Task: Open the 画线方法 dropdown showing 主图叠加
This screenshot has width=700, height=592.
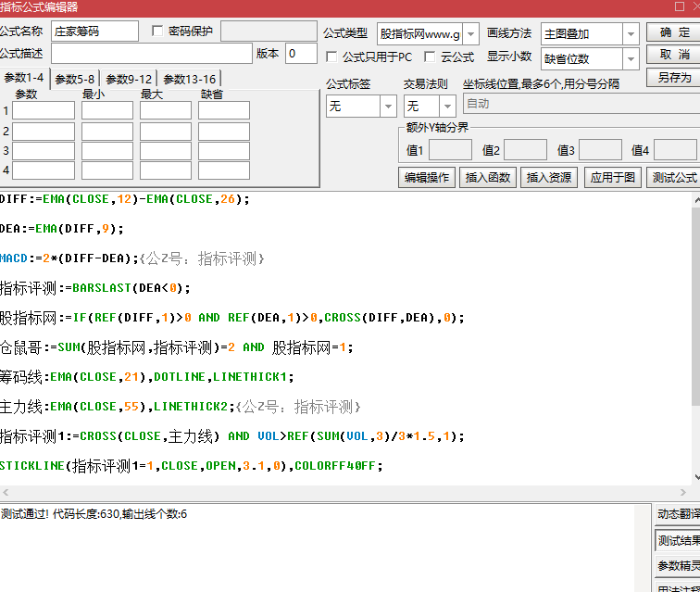Action: coord(631,34)
